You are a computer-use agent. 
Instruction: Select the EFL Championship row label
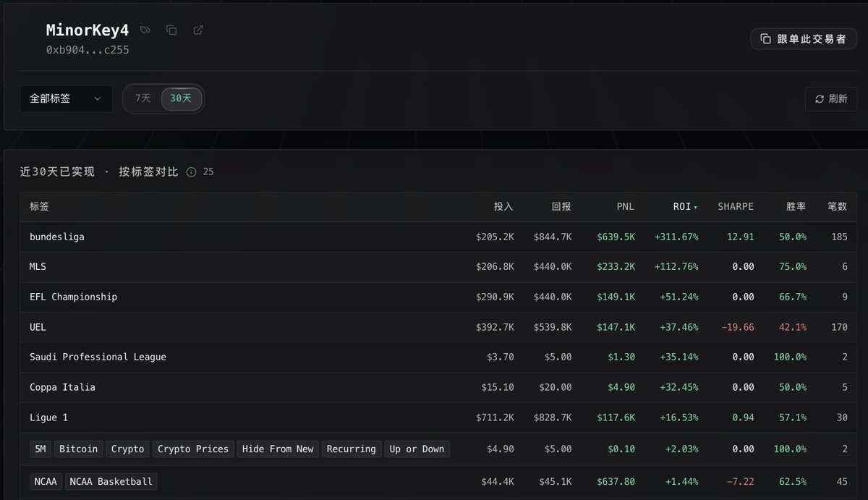(x=73, y=297)
